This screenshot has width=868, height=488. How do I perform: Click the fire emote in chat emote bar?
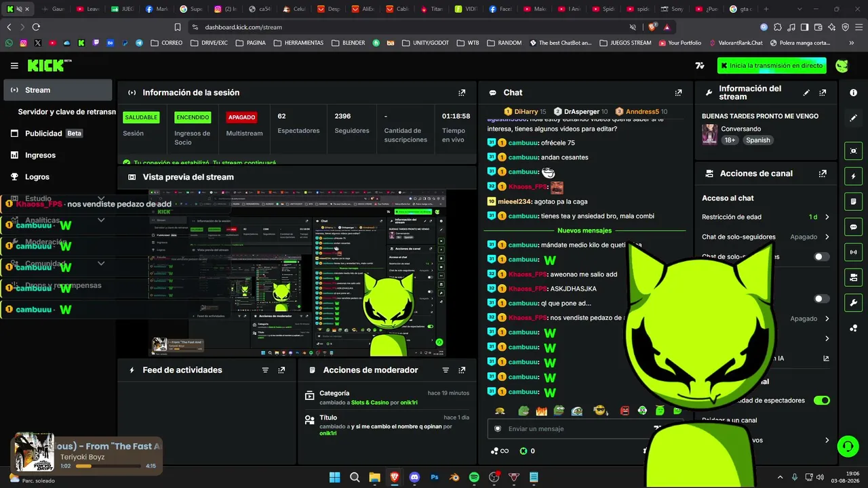click(x=541, y=411)
